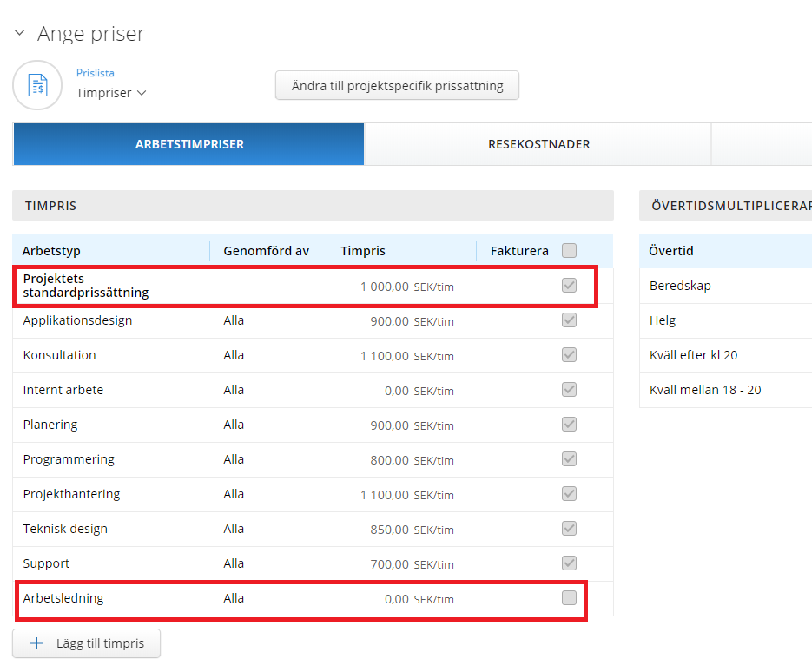Toggle Fakturera checkbox for Planering
Image resolution: width=812 pixels, height=659 pixels.
pyautogui.click(x=569, y=424)
